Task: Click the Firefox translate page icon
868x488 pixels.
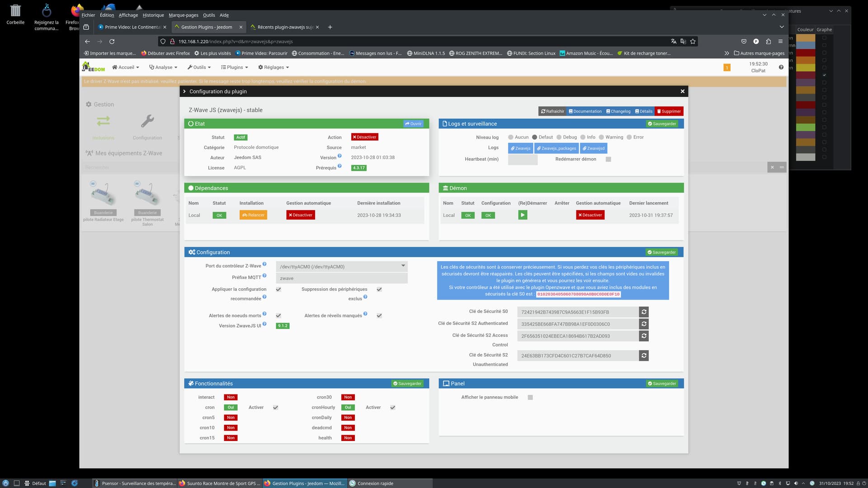Action: (x=674, y=41)
